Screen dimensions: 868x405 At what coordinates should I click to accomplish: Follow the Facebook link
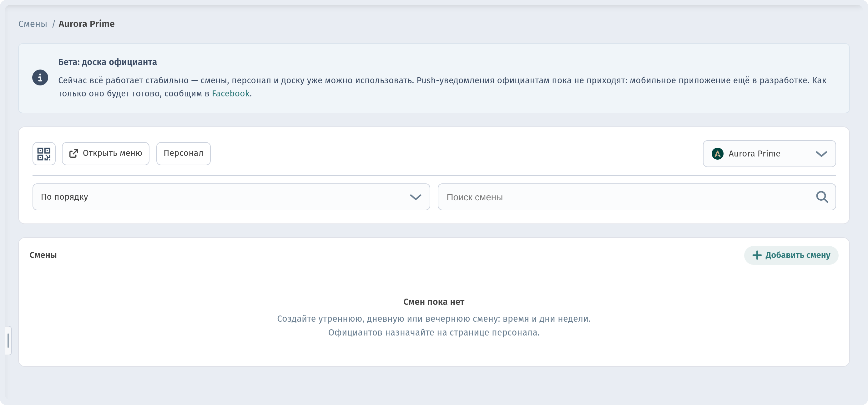point(230,93)
